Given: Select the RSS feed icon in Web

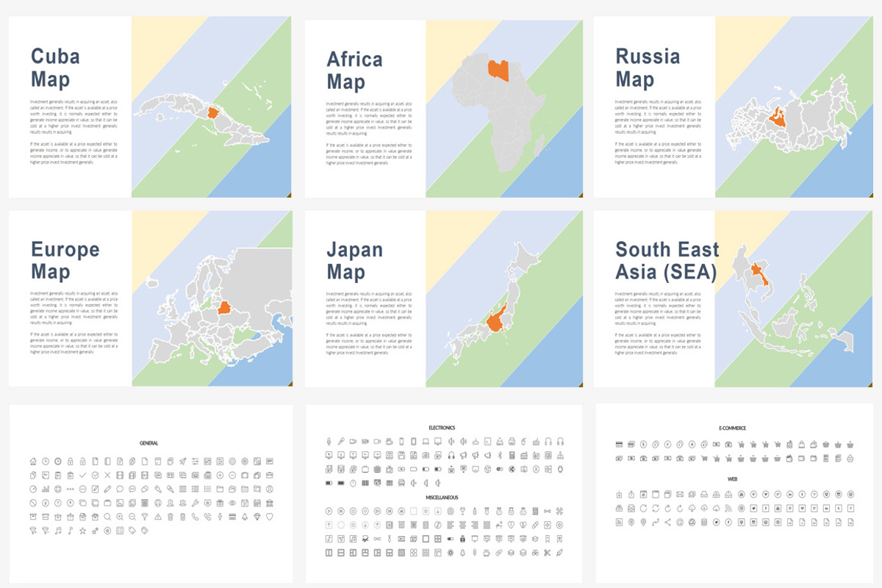Looking at the screenshot, I should click(x=728, y=508).
